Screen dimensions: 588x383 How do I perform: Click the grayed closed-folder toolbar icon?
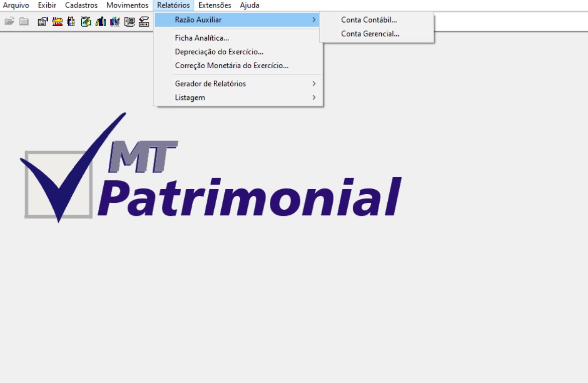(24, 22)
